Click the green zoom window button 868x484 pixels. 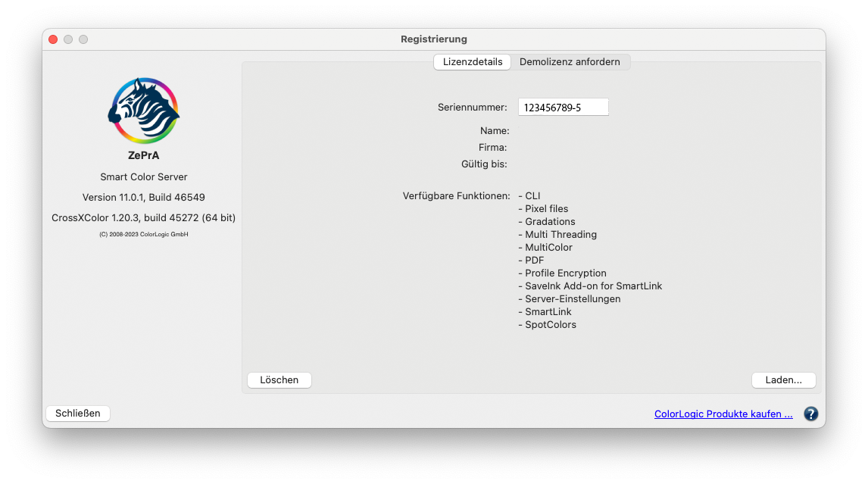coord(83,39)
